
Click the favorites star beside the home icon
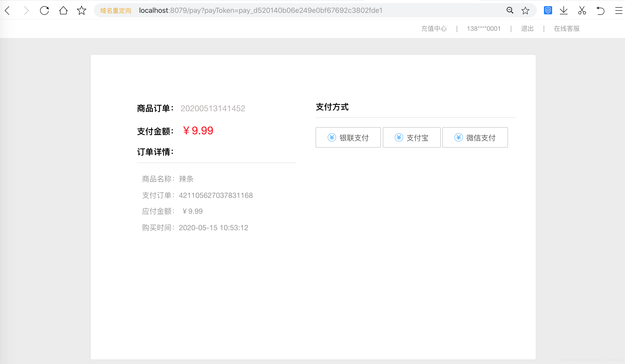click(x=82, y=11)
